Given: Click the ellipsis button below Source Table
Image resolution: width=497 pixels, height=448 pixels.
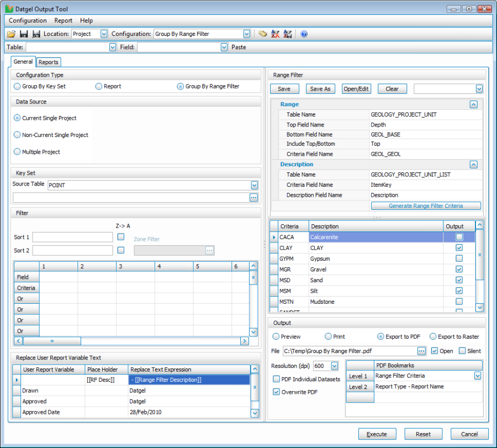Looking at the screenshot, I should point(253,197).
